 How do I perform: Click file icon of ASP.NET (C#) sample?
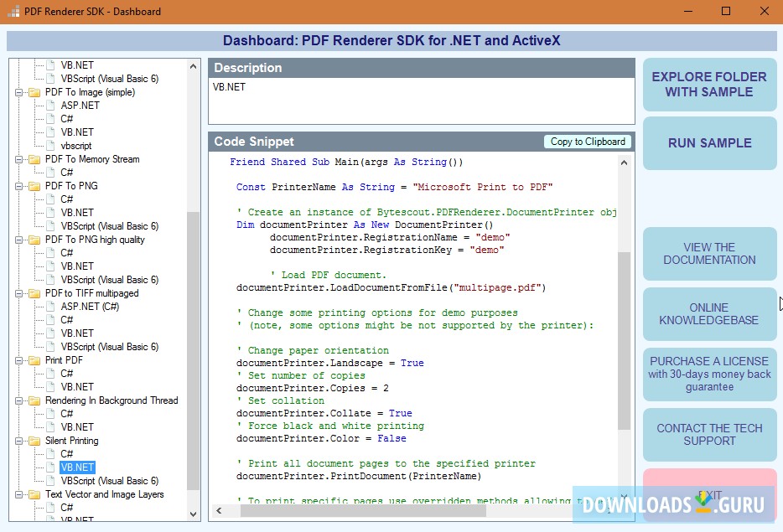[x=50, y=307]
